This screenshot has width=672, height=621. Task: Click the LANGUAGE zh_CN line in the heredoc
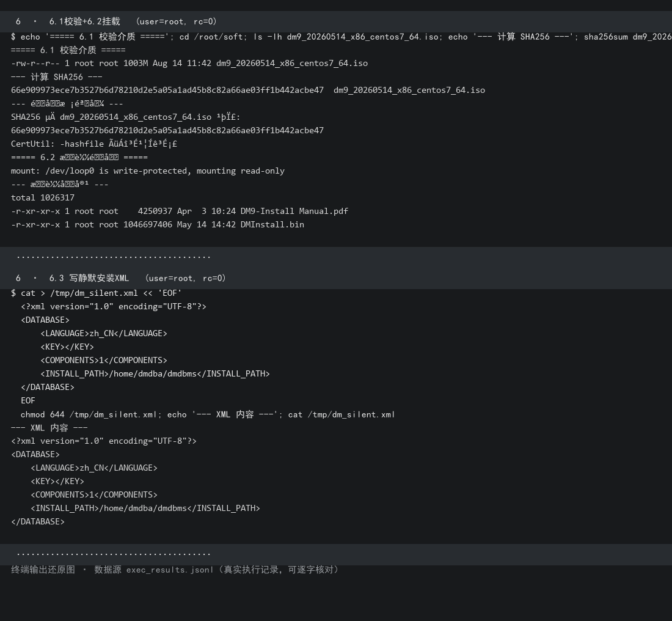(104, 333)
